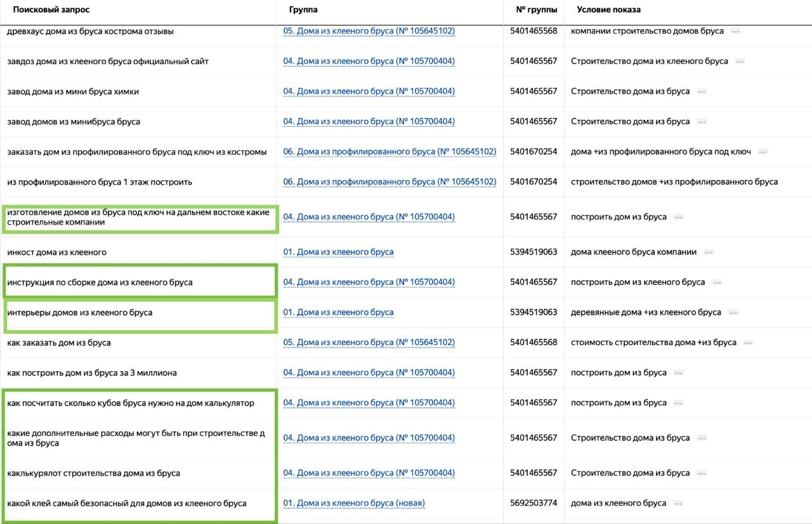Select query калькурялот строительства дома из бруса
The height and width of the screenshot is (524, 812).
pyautogui.click(x=93, y=473)
